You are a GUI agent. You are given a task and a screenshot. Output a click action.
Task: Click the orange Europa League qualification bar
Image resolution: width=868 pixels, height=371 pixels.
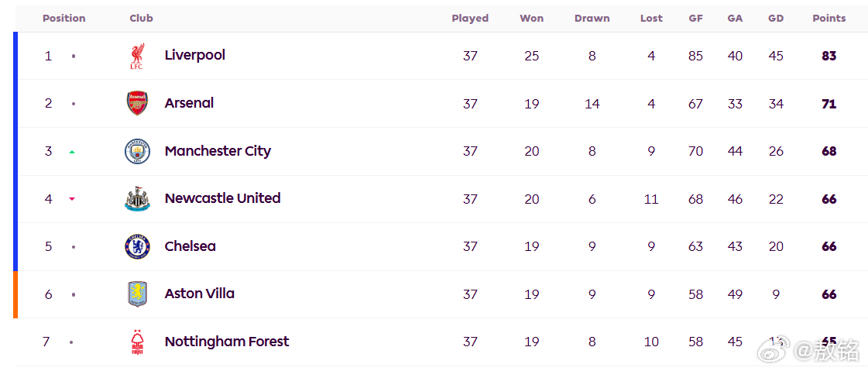pos(15,294)
